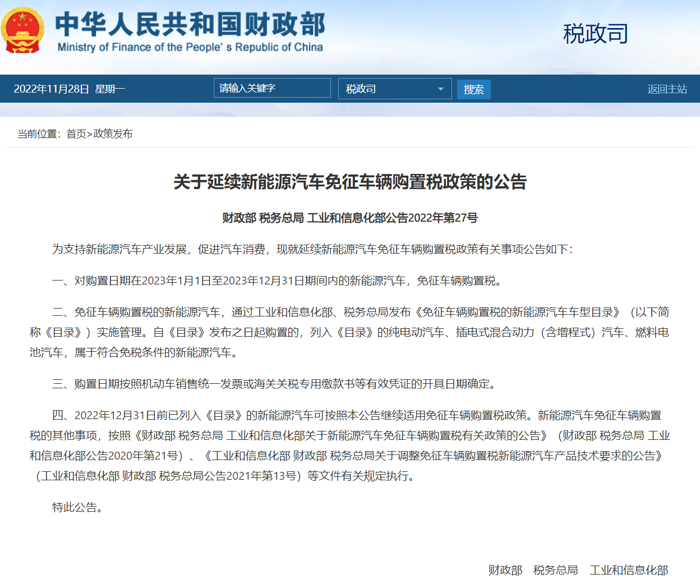Click the article title about 车辆购置税政策
The image size is (700, 588).
click(350, 182)
